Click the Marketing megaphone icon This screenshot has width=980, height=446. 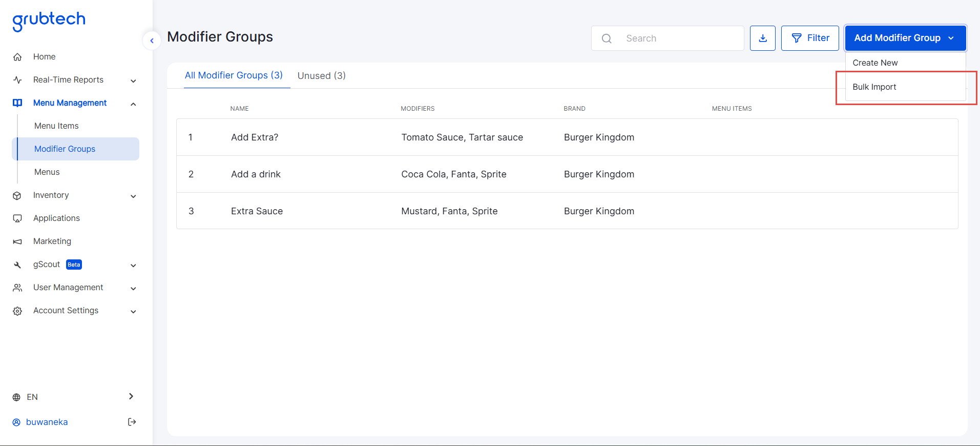click(17, 241)
